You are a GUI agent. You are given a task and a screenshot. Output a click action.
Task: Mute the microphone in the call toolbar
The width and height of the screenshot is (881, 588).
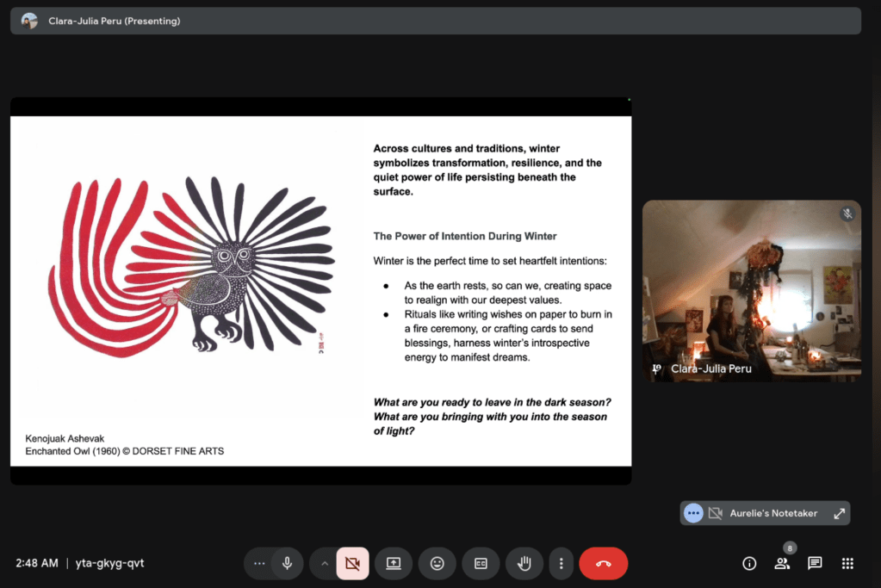tap(287, 563)
